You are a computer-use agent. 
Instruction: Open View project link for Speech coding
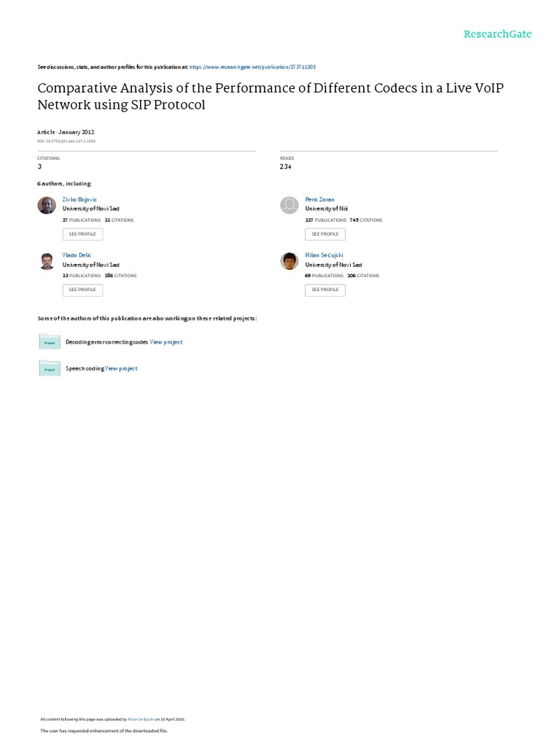click(x=122, y=368)
